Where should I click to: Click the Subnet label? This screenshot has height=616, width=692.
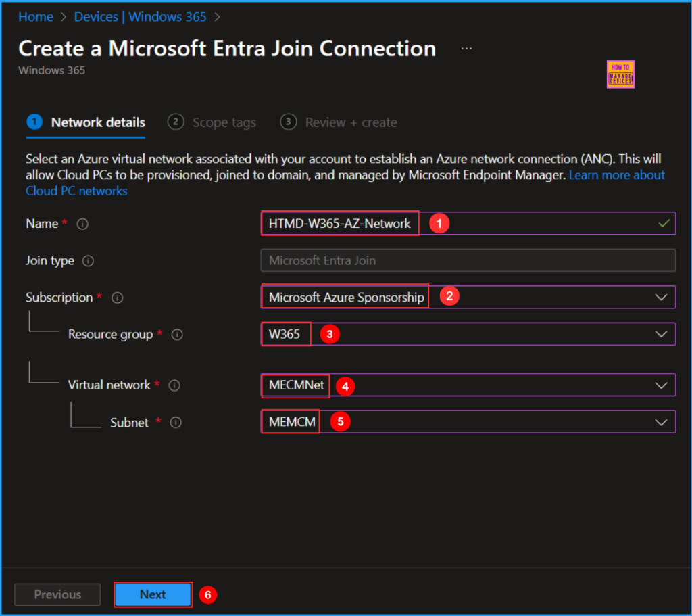pos(129,423)
